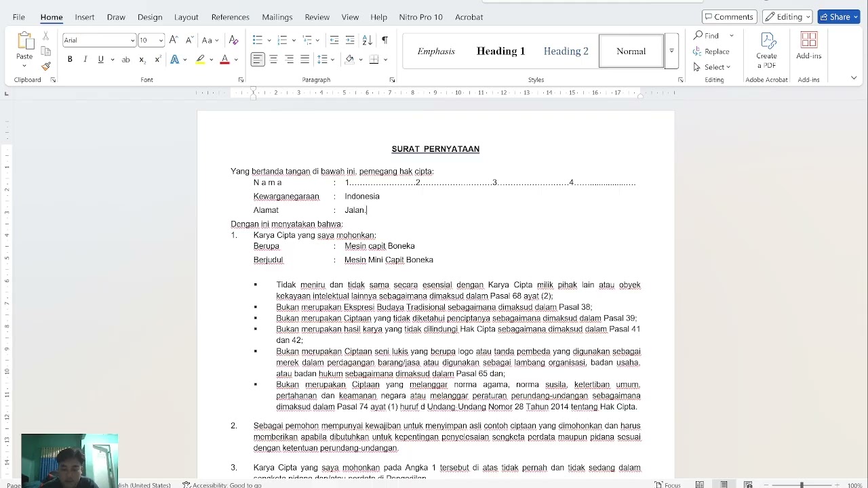
Task: Open the Add-ins icon
Action: coord(809,46)
